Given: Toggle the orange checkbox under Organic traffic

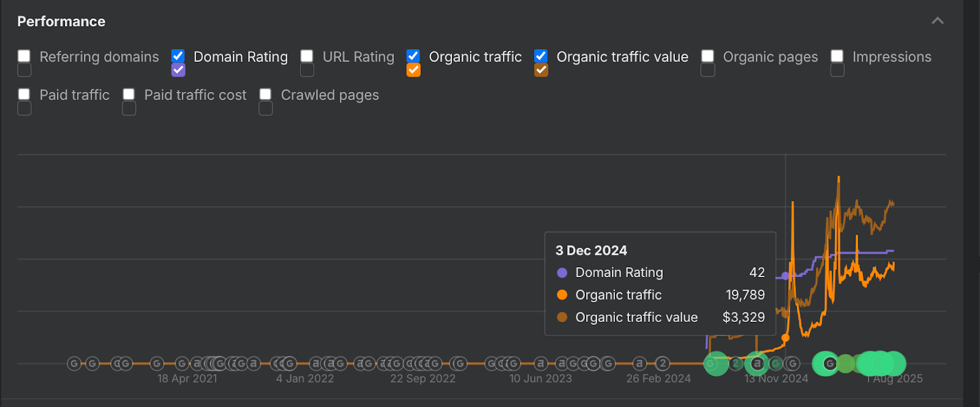Looking at the screenshot, I should point(413,70).
